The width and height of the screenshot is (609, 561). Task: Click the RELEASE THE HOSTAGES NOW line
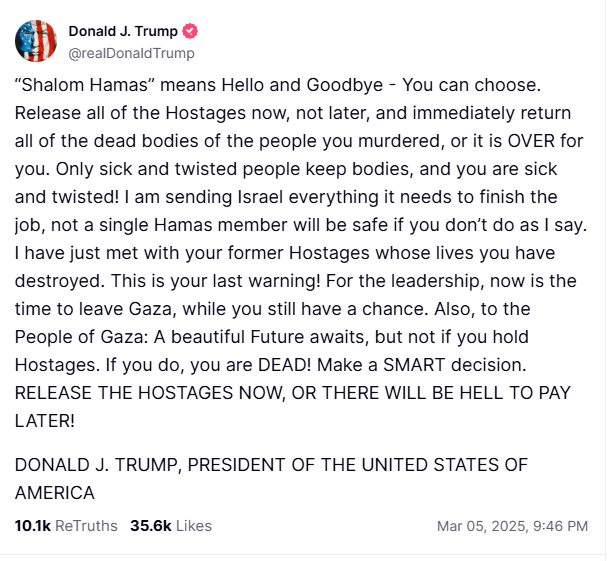coord(293,393)
